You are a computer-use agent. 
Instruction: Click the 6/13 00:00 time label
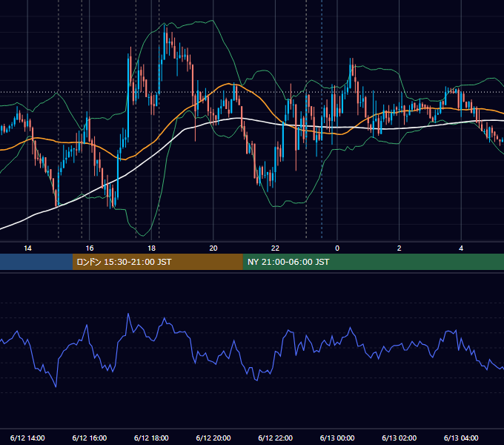click(x=337, y=438)
